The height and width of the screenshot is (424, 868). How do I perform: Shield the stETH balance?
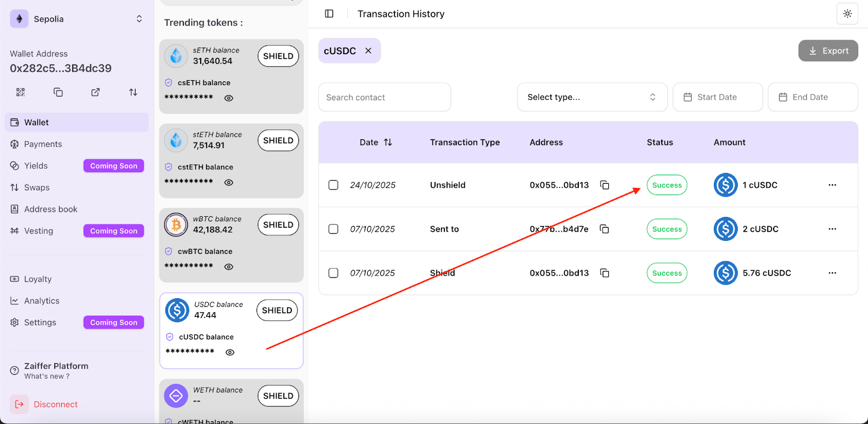[278, 140]
